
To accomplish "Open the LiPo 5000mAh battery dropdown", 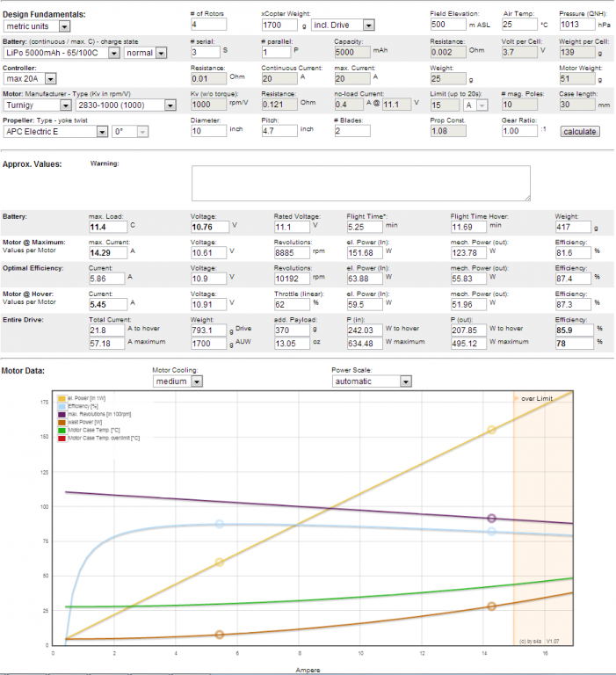I will coord(62,53).
